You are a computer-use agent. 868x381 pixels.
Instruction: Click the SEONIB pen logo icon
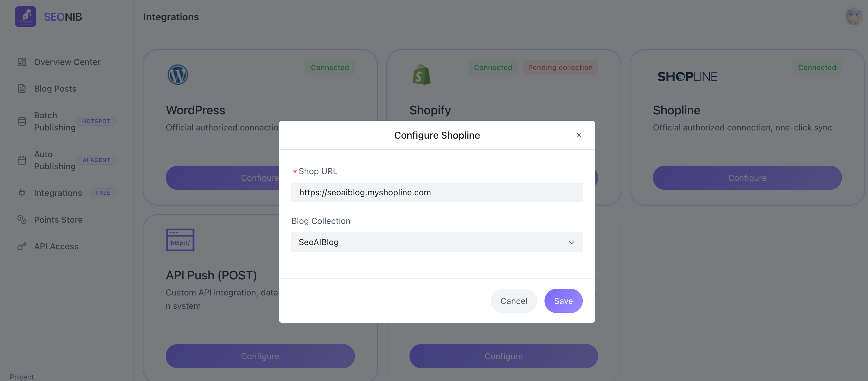(x=25, y=16)
